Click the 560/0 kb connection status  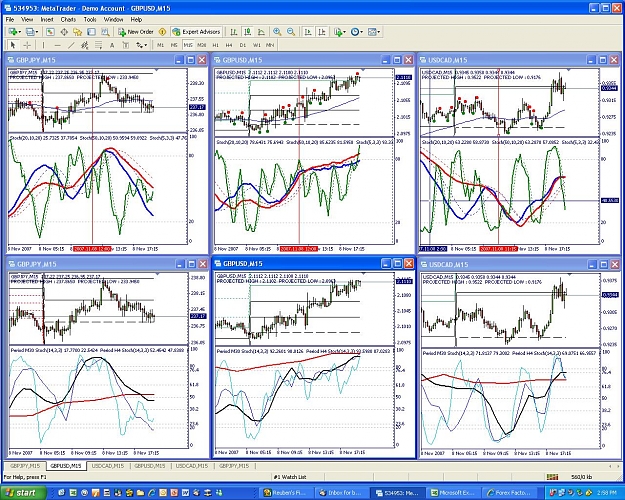coord(582,477)
